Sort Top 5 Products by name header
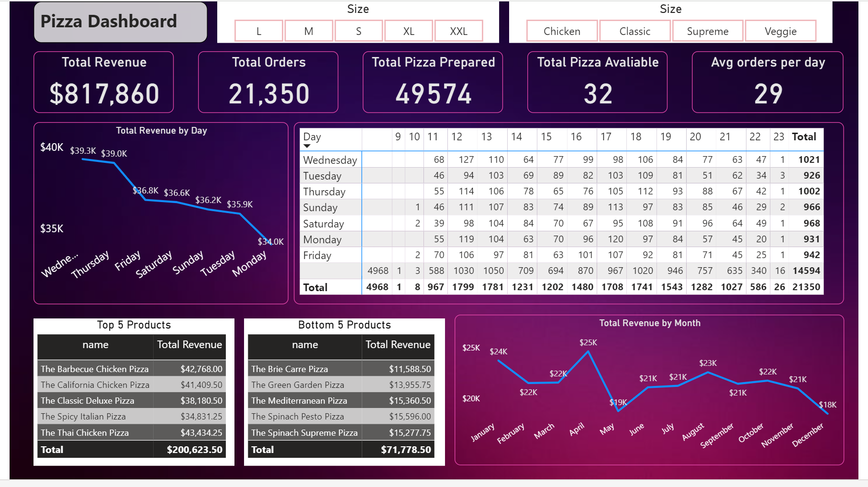Image resolution: width=868 pixels, height=487 pixels. 95,345
